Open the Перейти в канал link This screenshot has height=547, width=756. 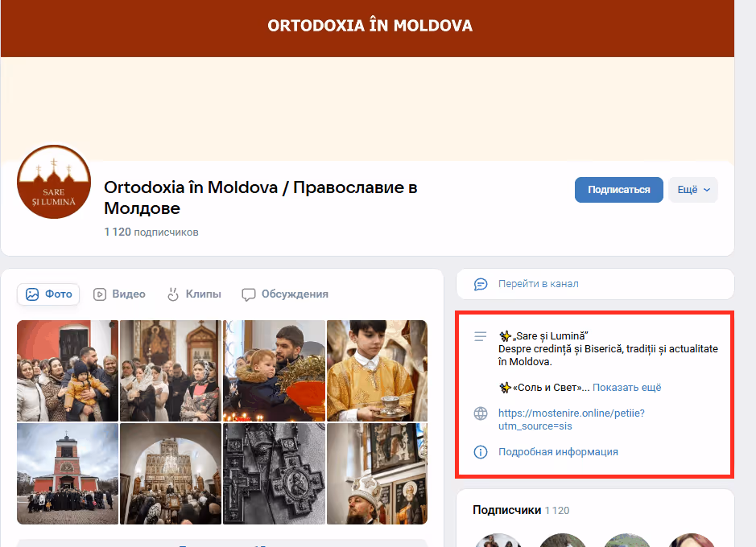pyautogui.click(x=538, y=284)
